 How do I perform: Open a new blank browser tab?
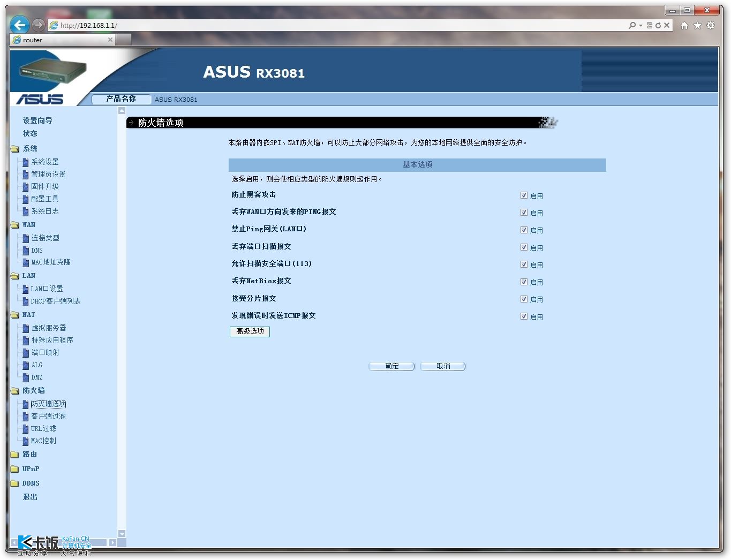(x=124, y=40)
